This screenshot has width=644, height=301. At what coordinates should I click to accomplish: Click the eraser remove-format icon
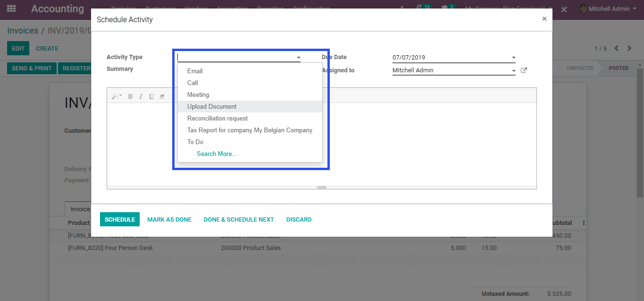[162, 96]
